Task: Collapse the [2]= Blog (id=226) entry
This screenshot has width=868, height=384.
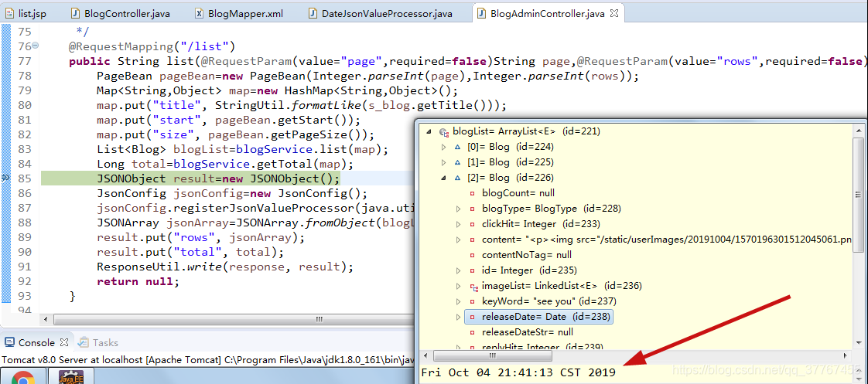Action: point(443,178)
